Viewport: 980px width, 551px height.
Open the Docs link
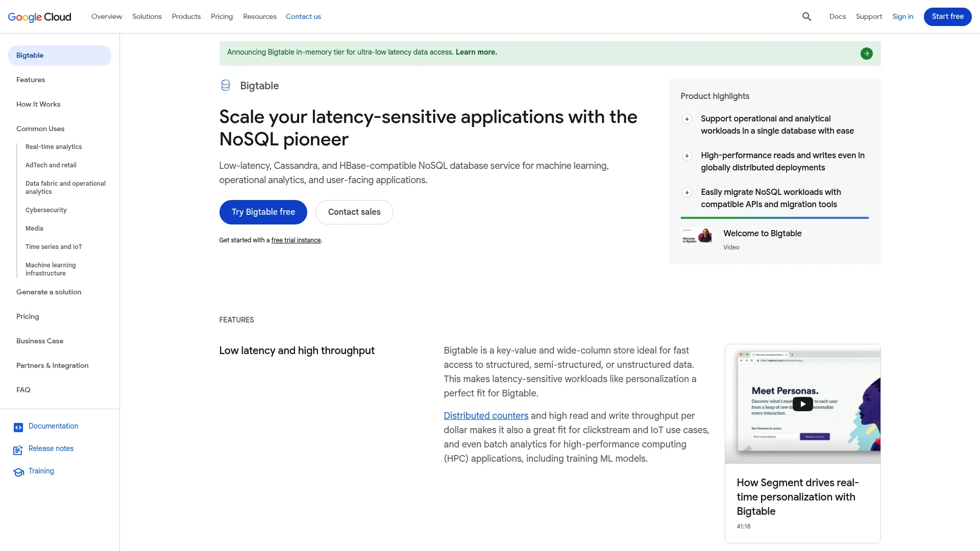coord(838,17)
